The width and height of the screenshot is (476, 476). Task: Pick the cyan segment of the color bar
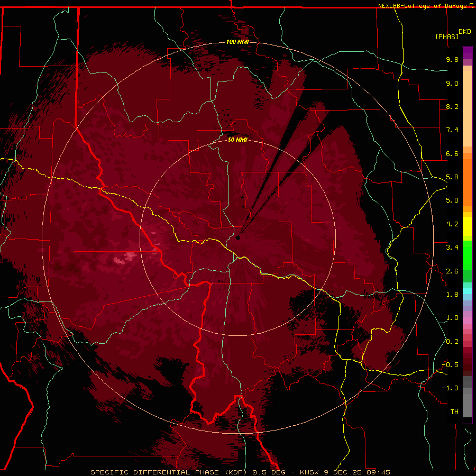[x=467, y=290]
